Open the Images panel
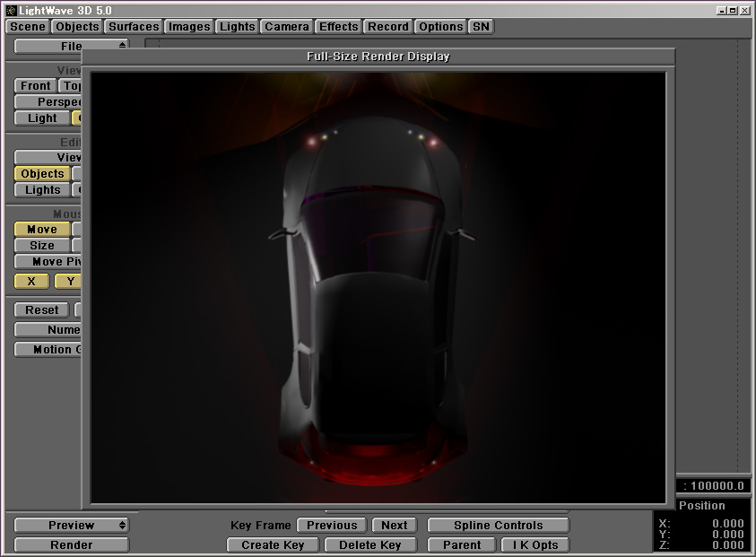The height and width of the screenshot is (557, 756). coord(189,27)
